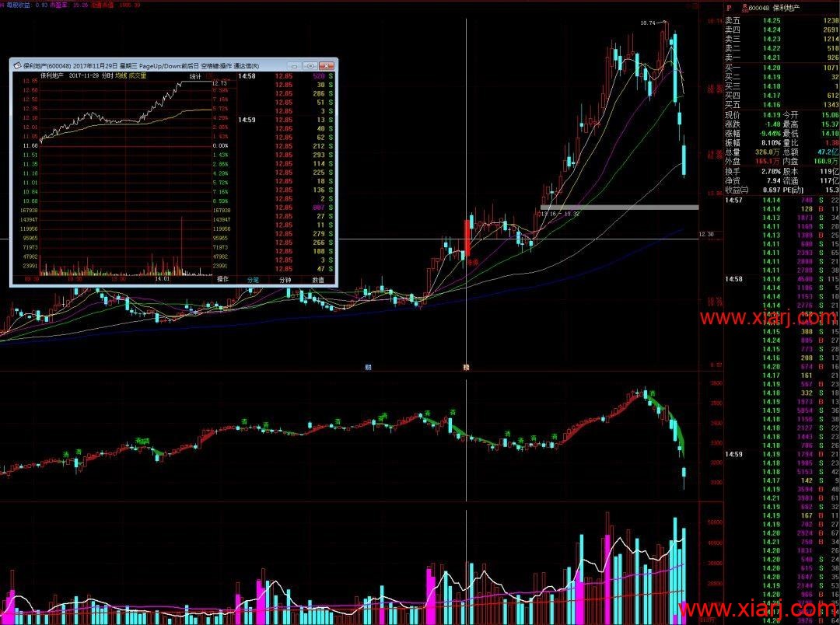Select the 卖三 ask row at 14.23
This screenshot has height=625, width=840.
(x=782, y=39)
